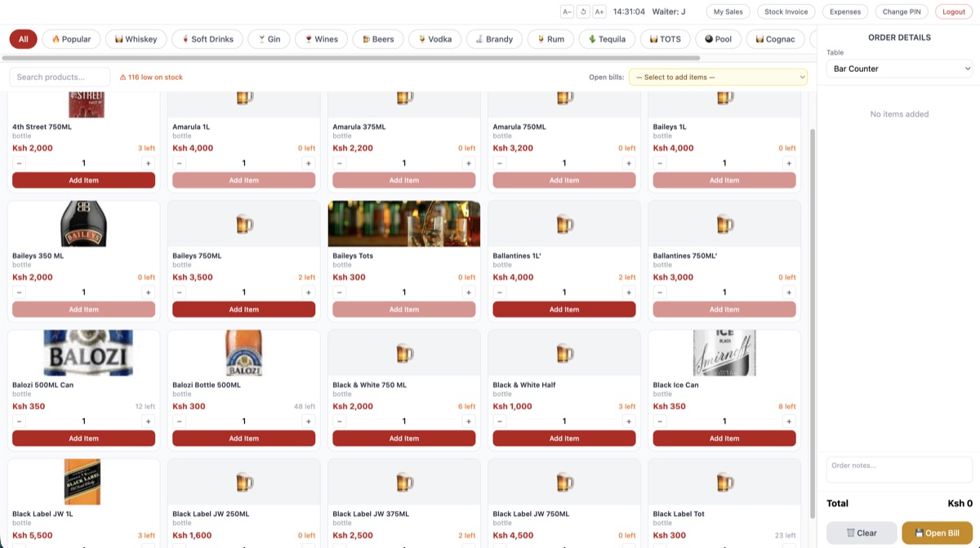Filter by Popular category
The image size is (980, 548).
pos(71,39)
